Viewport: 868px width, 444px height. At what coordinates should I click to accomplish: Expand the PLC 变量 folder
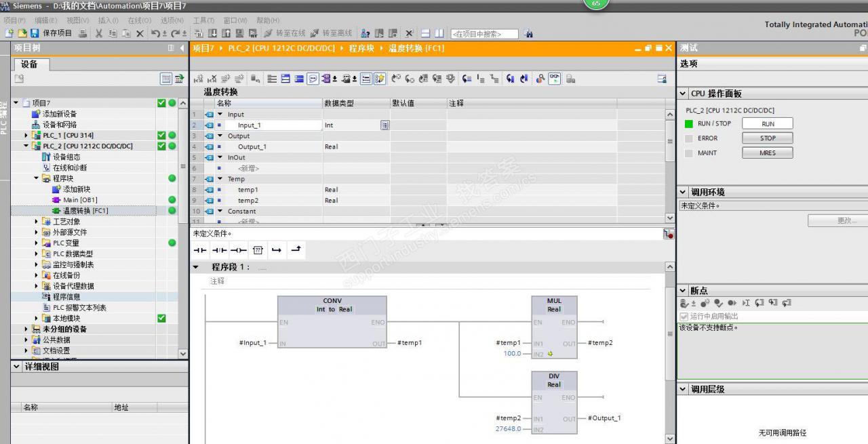37,243
